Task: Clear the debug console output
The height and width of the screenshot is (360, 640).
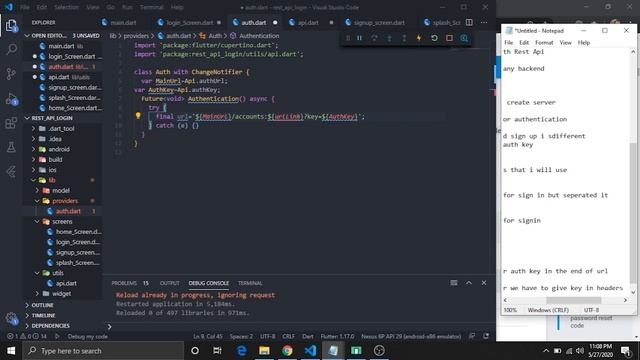Action: pyautogui.click(x=454, y=283)
